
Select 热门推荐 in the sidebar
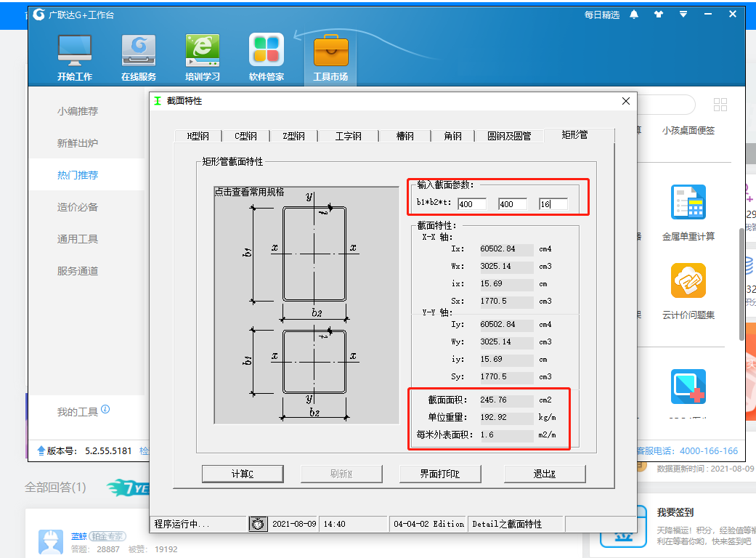(x=78, y=175)
